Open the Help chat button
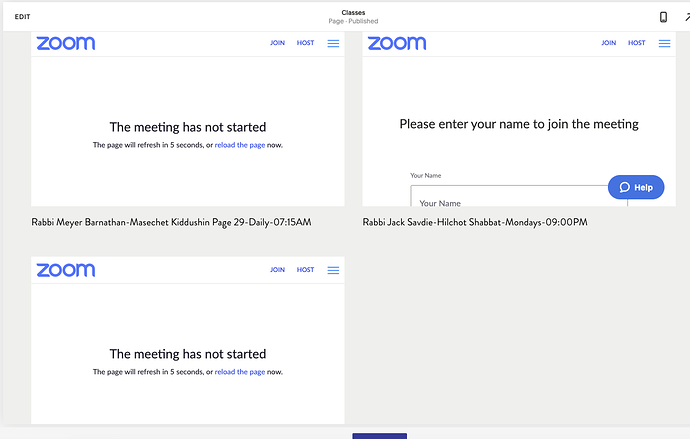Image resolution: width=690 pixels, height=439 pixels. point(636,187)
